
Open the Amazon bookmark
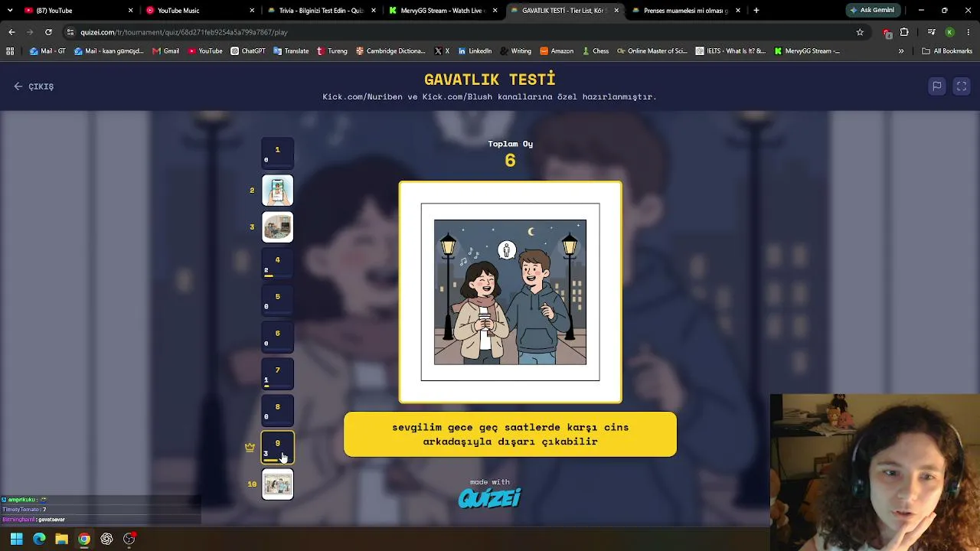[557, 51]
